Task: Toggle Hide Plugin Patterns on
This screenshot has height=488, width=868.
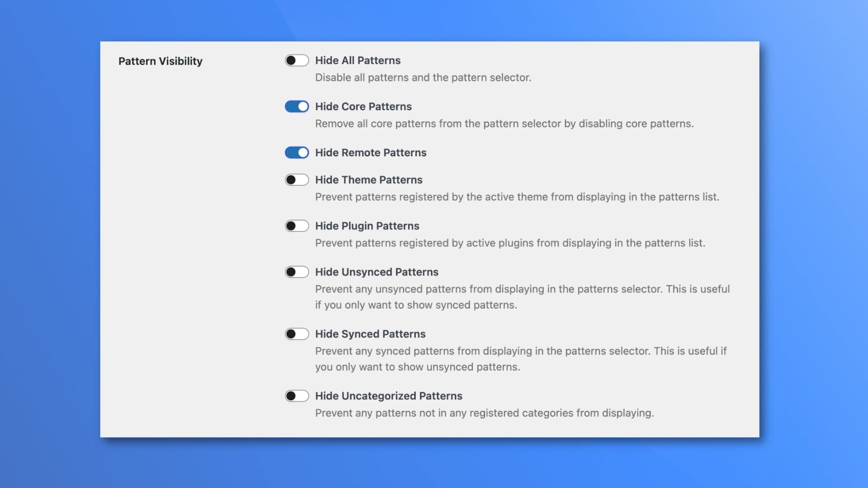Action: [x=297, y=225]
